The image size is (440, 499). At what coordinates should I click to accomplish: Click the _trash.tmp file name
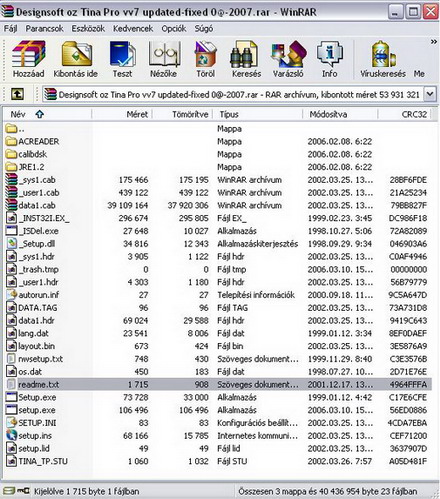pyautogui.click(x=39, y=269)
